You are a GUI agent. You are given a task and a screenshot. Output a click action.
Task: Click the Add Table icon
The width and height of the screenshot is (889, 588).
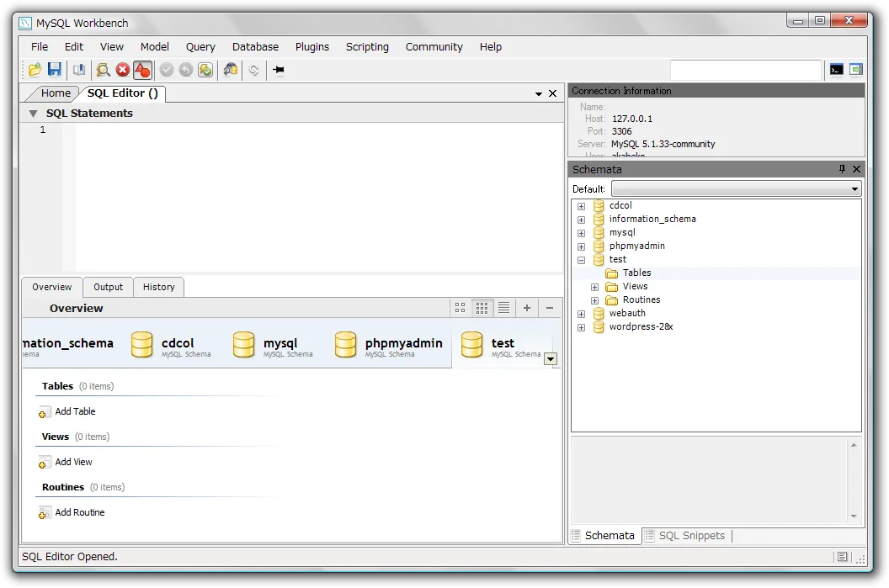(45, 412)
